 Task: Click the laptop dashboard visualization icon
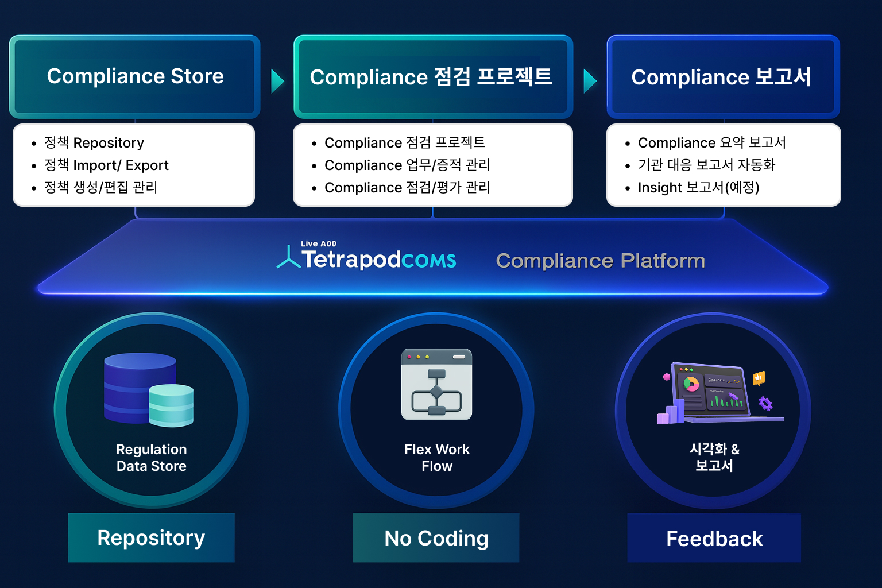pyautogui.click(x=721, y=393)
